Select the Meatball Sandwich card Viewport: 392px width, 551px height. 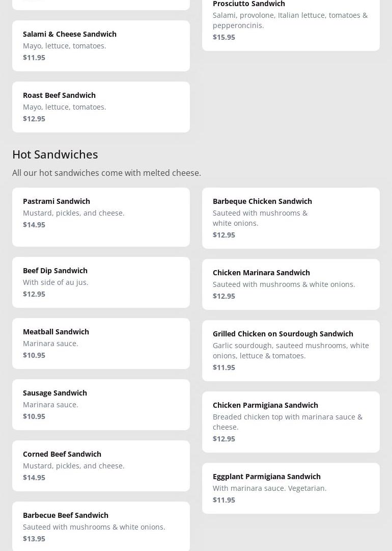coord(101,343)
